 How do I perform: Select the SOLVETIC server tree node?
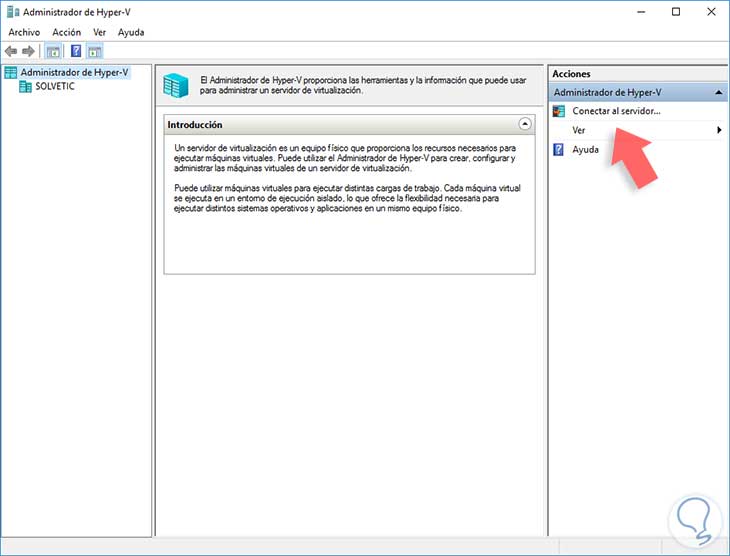click(x=55, y=87)
